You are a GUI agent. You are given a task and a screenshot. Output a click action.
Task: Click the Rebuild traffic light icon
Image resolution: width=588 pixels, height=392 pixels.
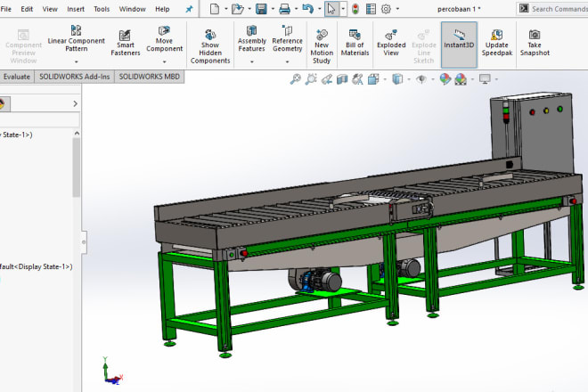coord(355,9)
